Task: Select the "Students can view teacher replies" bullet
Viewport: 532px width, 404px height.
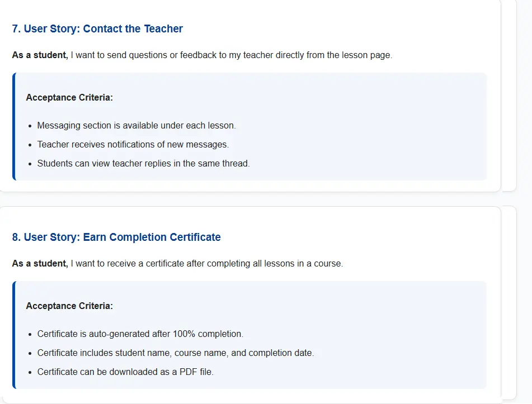Action: coord(143,164)
